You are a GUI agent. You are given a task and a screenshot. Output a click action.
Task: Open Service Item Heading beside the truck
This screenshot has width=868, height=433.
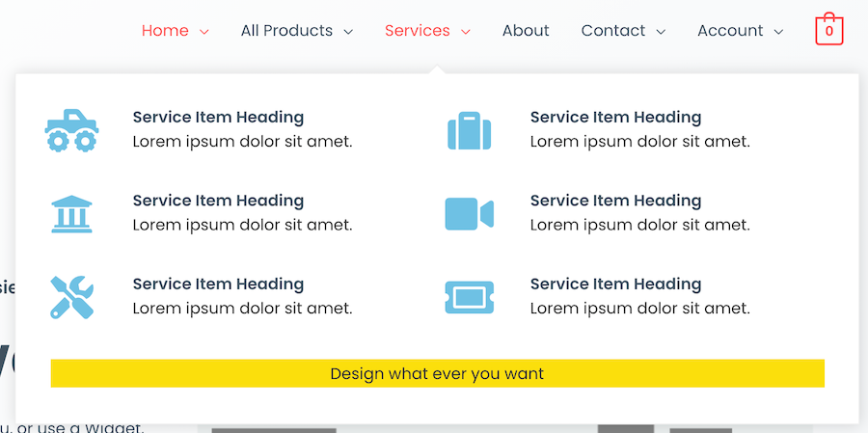tap(218, 118)
